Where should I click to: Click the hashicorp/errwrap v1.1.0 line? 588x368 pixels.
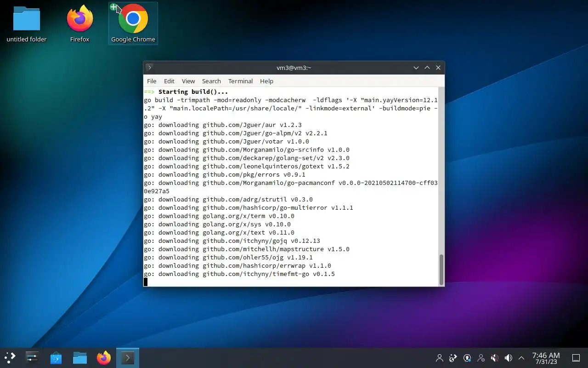[237, 265]
